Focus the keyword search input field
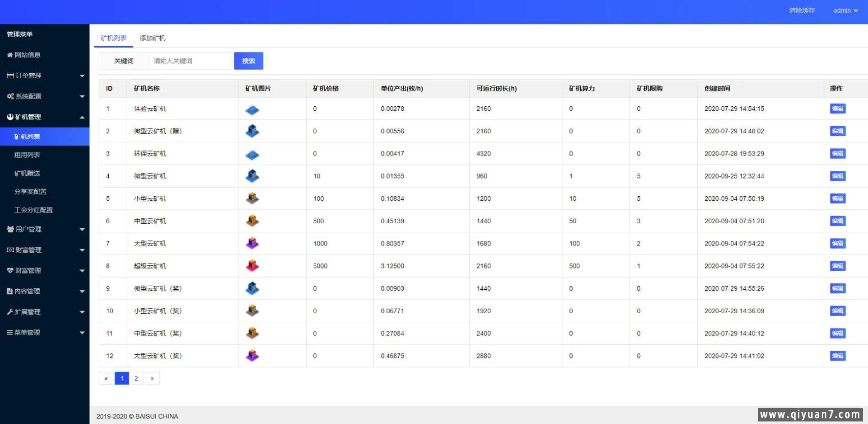Viewport: 868px width, 424px height. (190, 61)
